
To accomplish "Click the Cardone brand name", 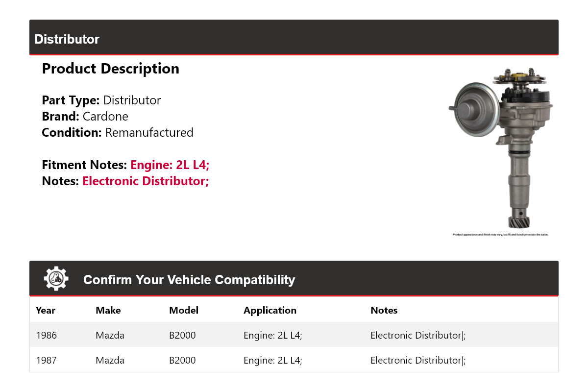I will coord(105,117).
